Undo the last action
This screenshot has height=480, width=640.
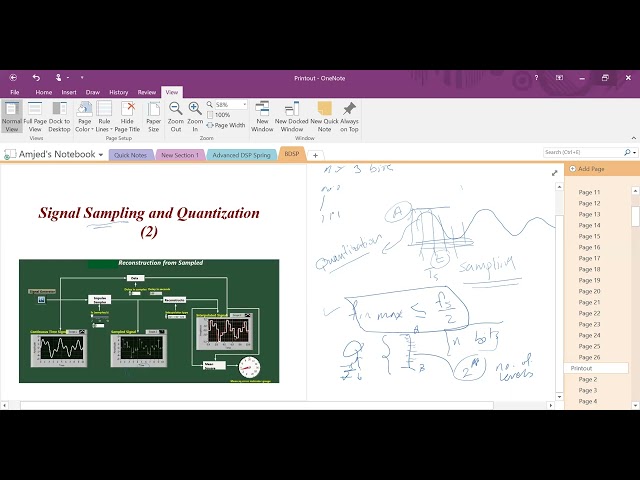(x=36, y=78)
